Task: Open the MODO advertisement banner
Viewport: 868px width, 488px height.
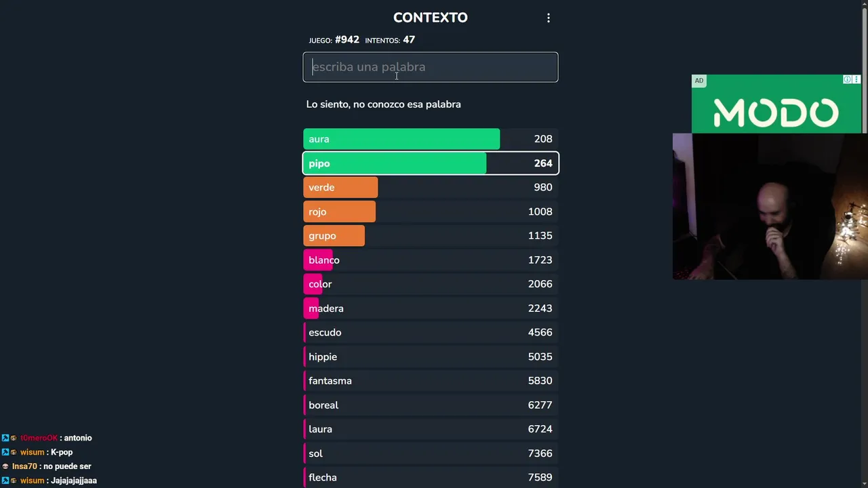Action: tap(776, 112)
